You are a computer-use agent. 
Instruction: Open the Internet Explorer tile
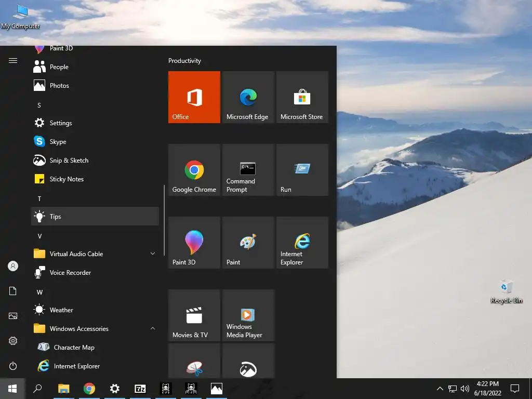302,243
